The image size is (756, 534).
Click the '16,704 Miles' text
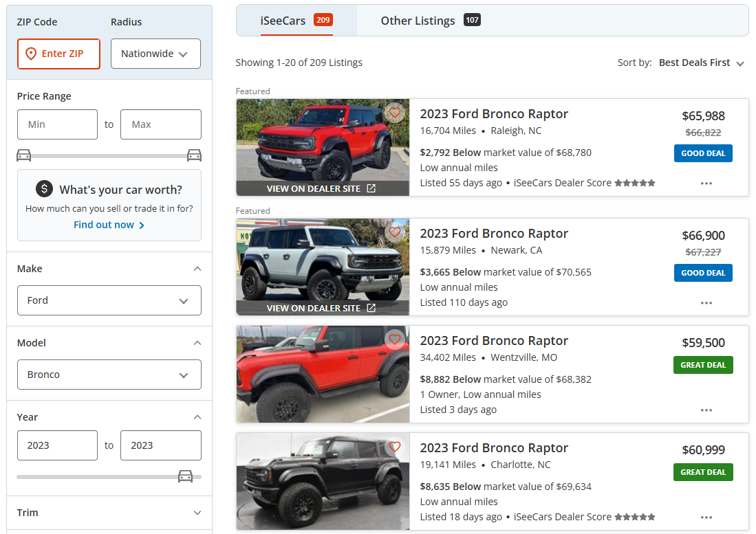(x=448, y=131)
